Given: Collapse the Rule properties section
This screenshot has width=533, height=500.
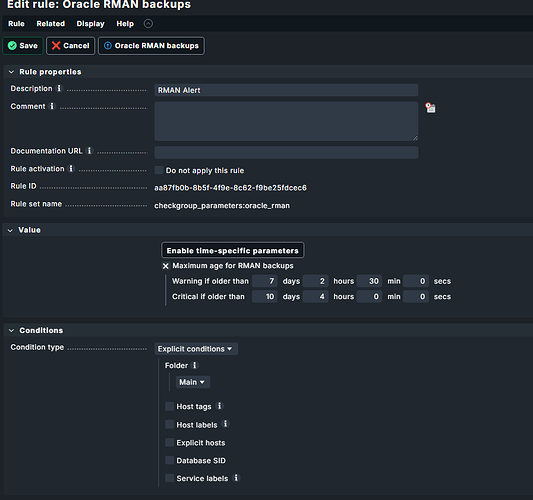Looking at the screenshot, I should [11, 72].
